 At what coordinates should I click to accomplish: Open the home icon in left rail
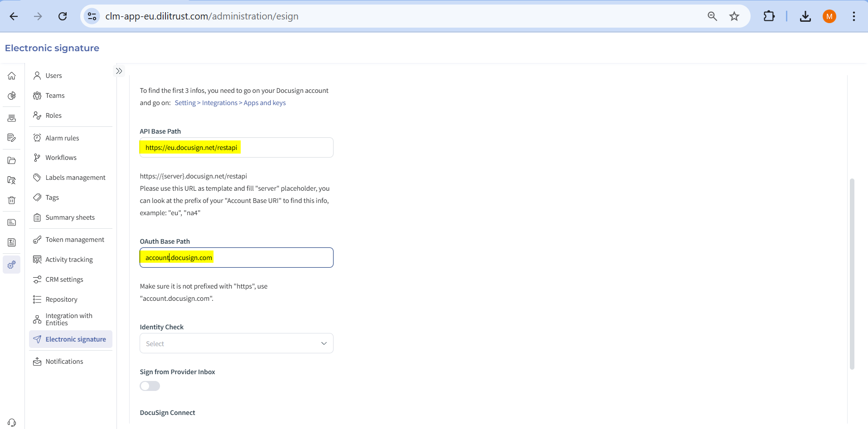tap(12, 76)
